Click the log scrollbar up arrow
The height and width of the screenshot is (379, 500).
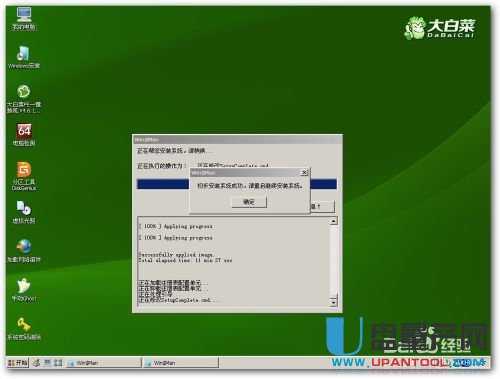pos(333,221)
